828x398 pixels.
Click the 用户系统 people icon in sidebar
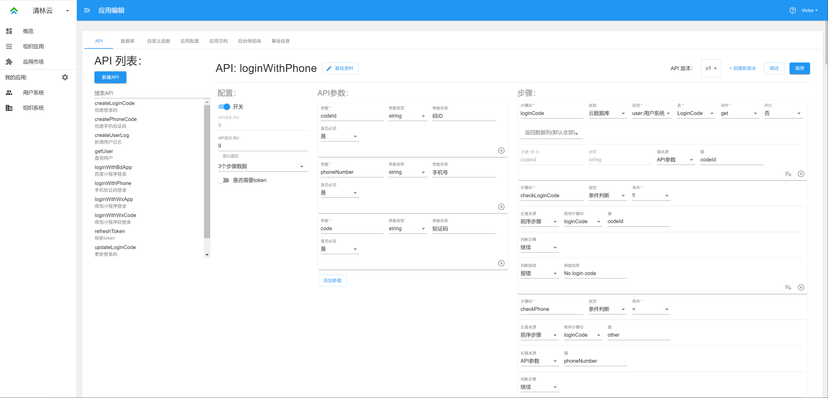click(x=9, y=92)
